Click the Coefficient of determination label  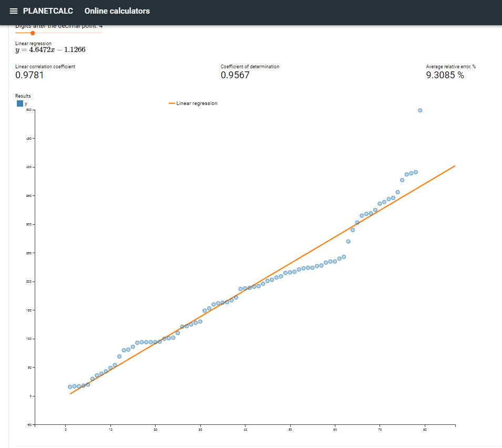[x=250, y=67]
